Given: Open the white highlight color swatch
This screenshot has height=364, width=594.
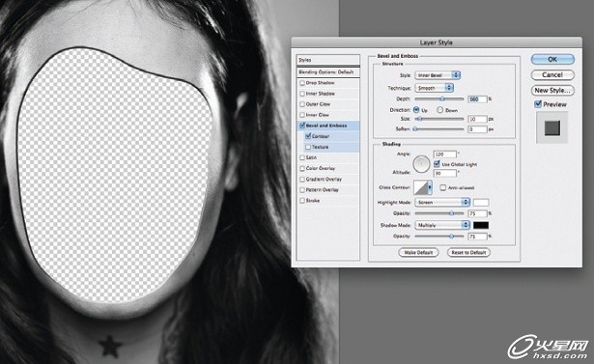Looking at the screenshot, I should (x=481, y=202).
